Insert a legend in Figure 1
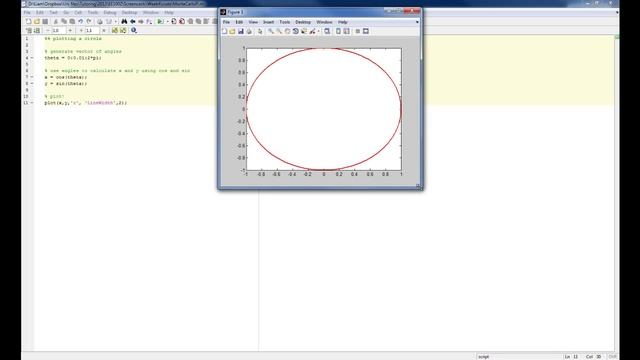Viewport: 640px width, 360px height. click(x=346, y=31)
